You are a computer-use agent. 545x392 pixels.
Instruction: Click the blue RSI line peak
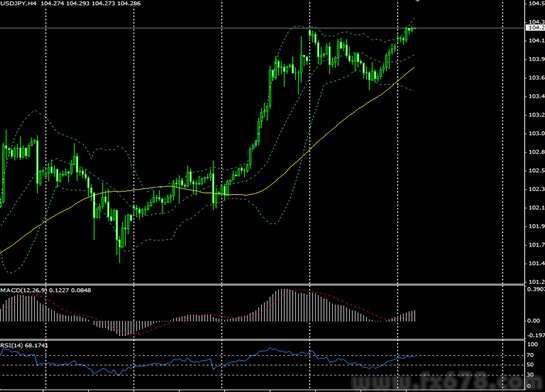(x=271, y=348)
